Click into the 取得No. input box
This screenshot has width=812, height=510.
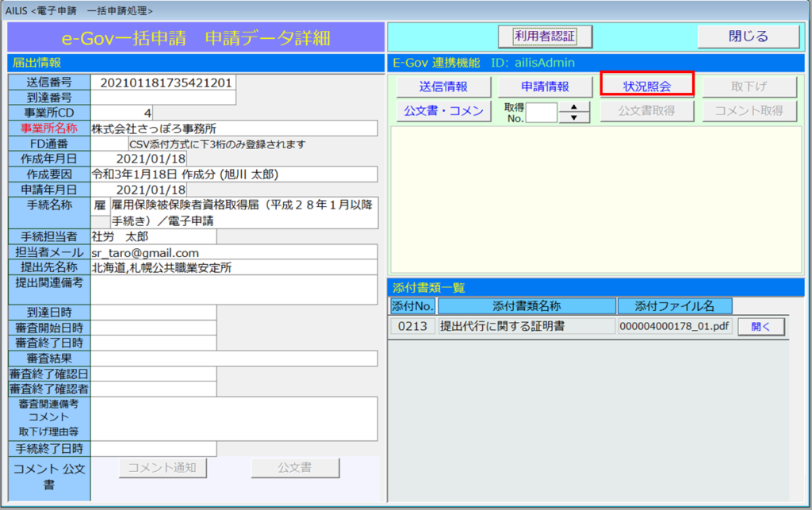[542, 113]
